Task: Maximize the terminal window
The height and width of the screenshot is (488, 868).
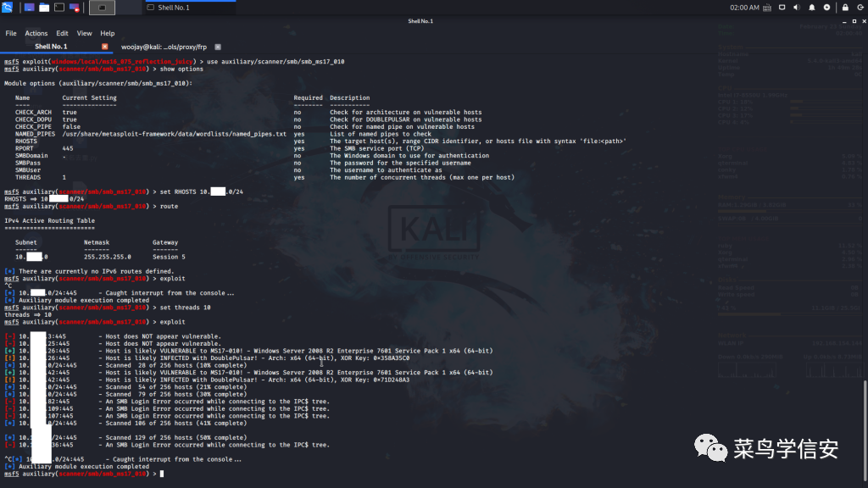Action: click(854, 21)
